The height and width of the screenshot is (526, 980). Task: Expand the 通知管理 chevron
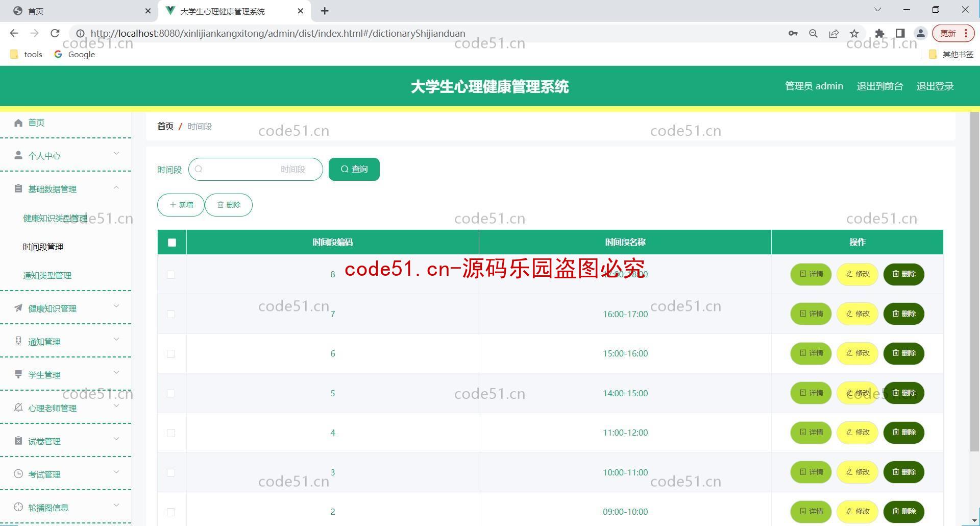(x=116, y=339)
